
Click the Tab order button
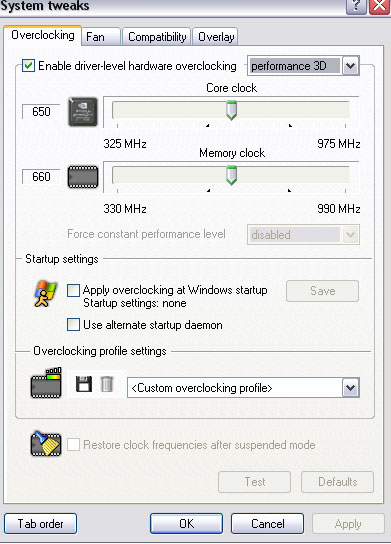tap(41, 524)
